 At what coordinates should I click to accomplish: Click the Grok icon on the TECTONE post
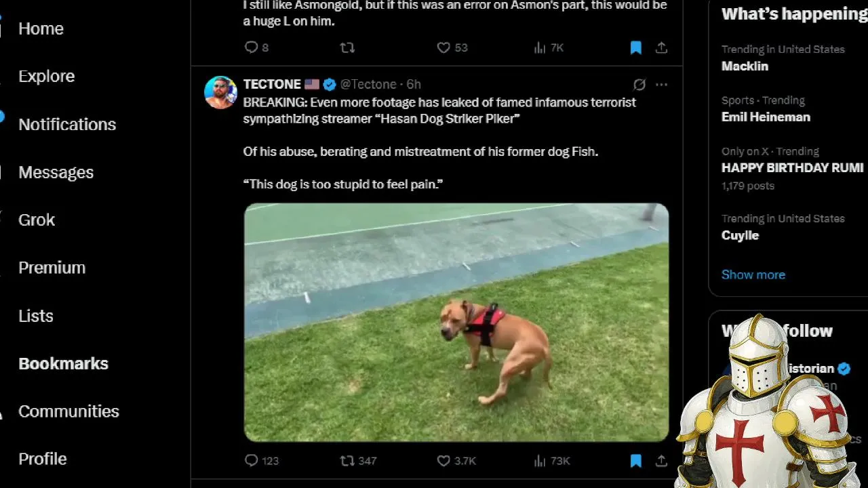639,85
